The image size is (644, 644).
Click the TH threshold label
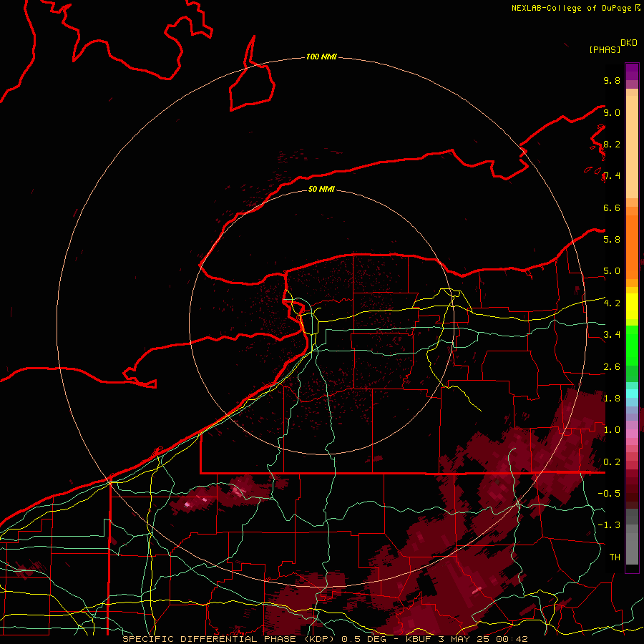[615, 557]
